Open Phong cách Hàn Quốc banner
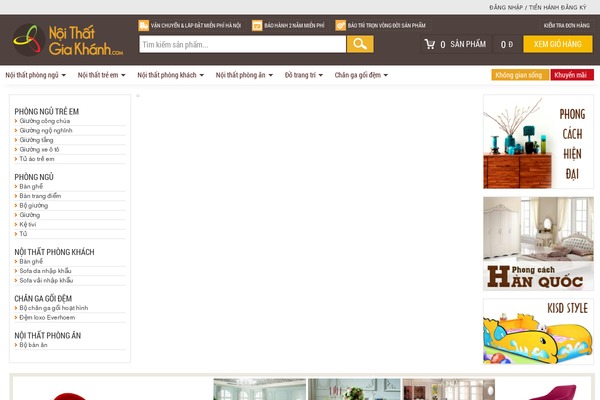The height and width of the screenshot is (400, 600). 538,244
